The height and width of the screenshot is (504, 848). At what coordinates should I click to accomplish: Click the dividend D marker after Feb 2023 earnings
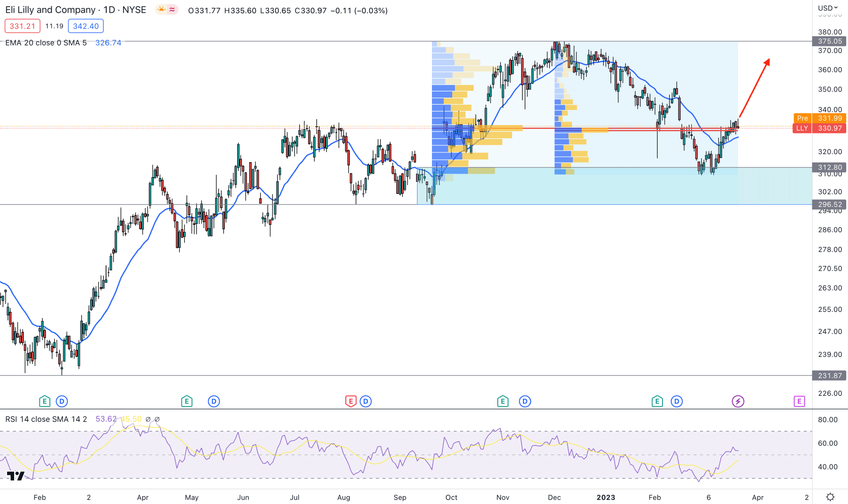[x=677, y=401]
